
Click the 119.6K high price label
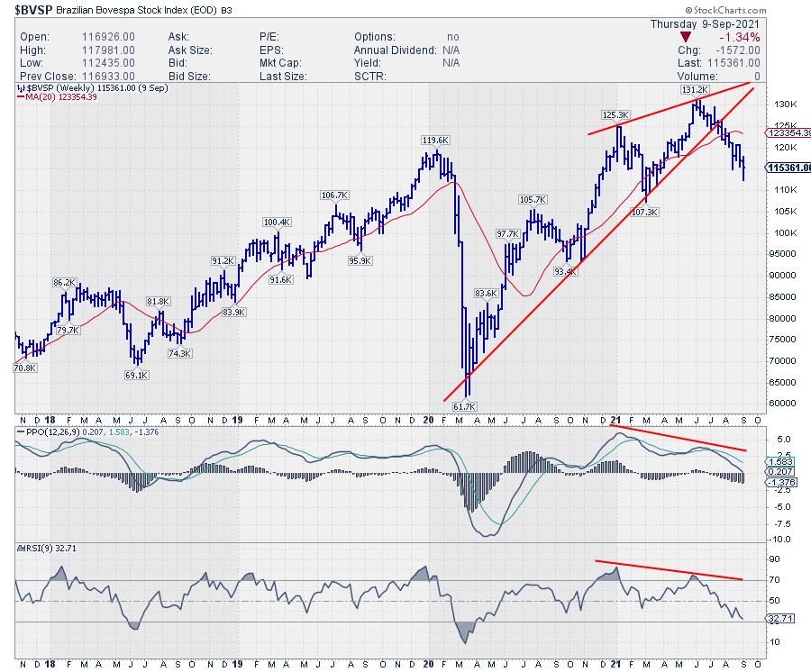coord(435,141)
